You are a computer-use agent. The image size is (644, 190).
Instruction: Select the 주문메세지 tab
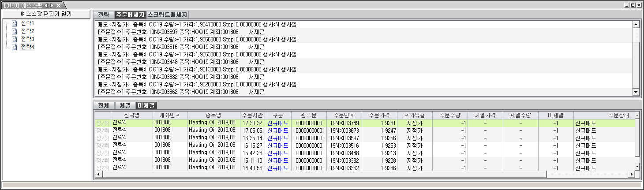pyautogui.click(x=130, y=15)
